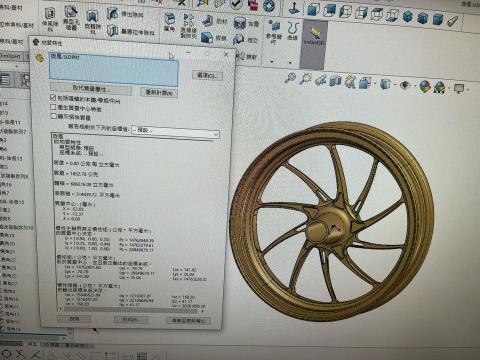
Task: Enable show weld bead mass checkbox
Action: [x=53, y=116]
